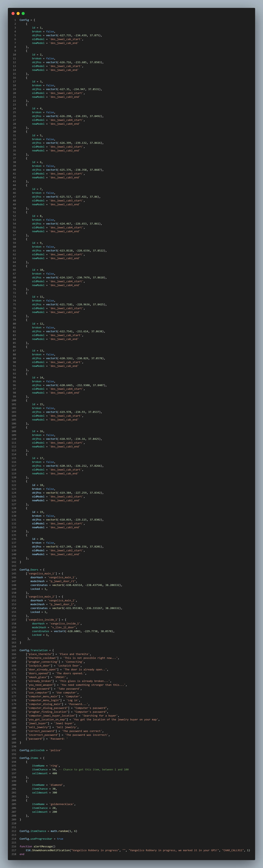Click the vector3(-624.467, -226.653, 37.861) value

click(74, 224)
